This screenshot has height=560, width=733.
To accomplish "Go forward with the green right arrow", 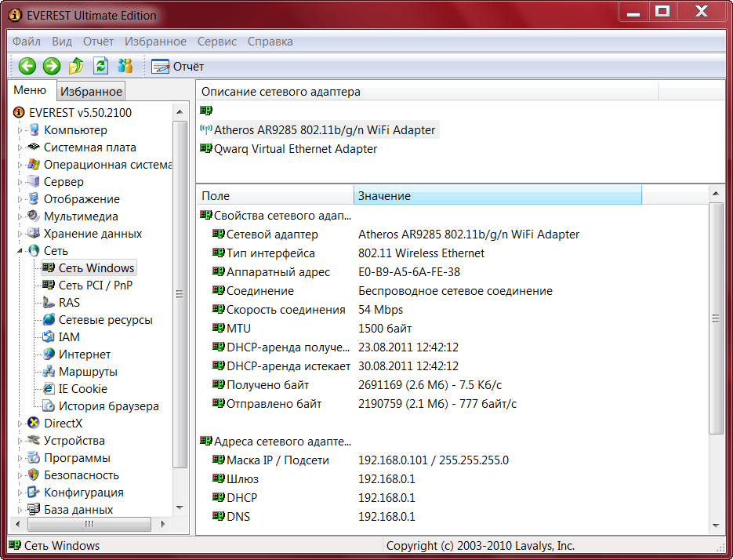I will [x=52, y=66].
